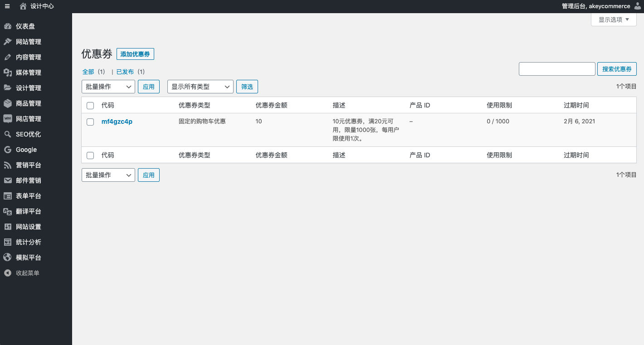
Task: Click the media icon for 媒体管理
Action: [x=8, y=73]
